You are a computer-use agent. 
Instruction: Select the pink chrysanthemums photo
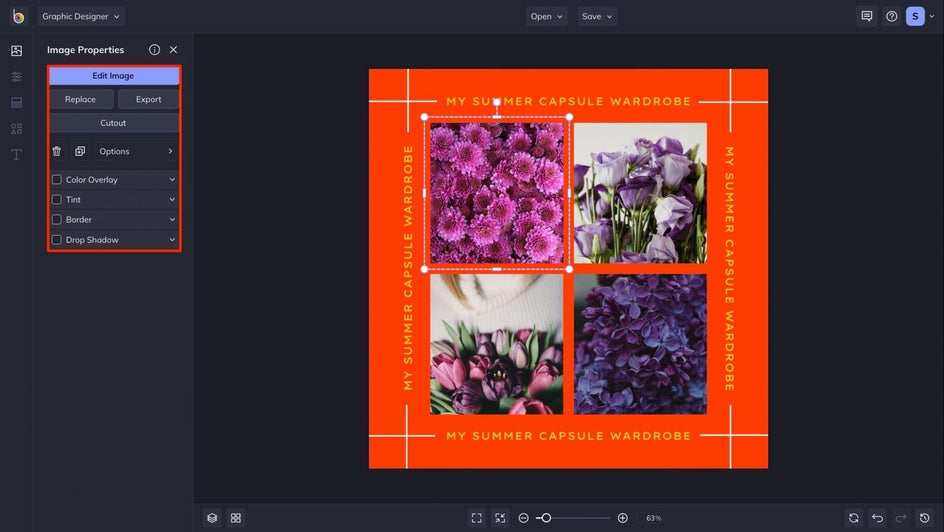497,193
